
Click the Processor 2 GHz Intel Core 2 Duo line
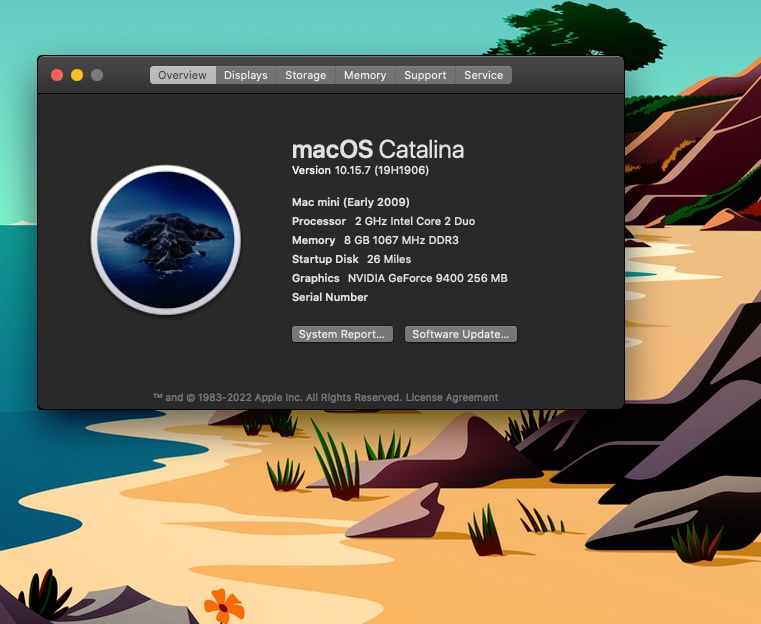[383, 221]
